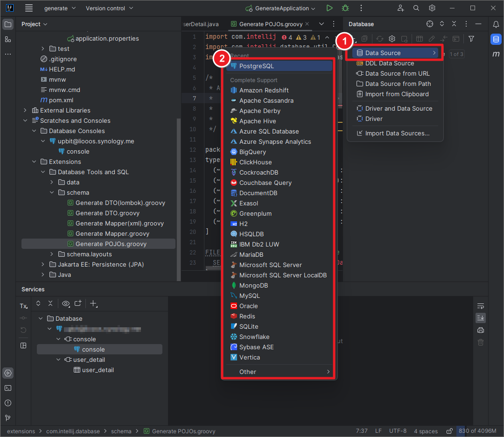
Task: Toggle soft-wrap icon in Services output
Action: [481, 306]
